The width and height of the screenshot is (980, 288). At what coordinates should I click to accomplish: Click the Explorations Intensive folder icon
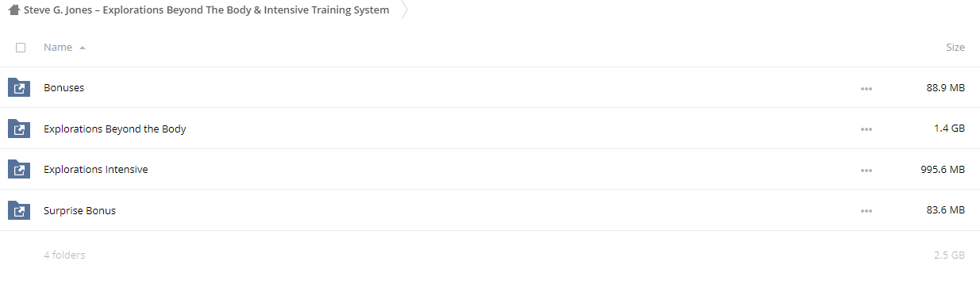(x=19, y=169)
